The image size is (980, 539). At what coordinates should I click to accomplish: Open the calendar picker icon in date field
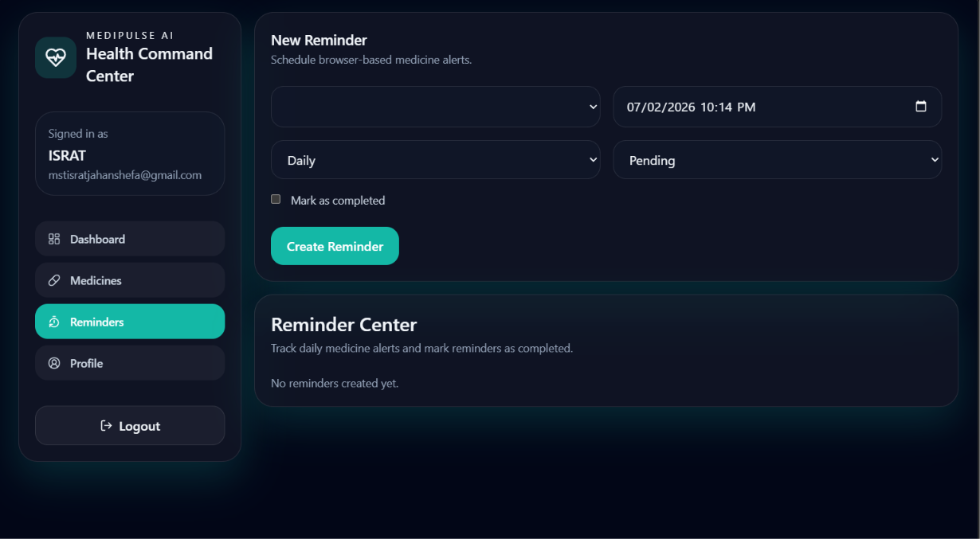[x=921, y=106]
